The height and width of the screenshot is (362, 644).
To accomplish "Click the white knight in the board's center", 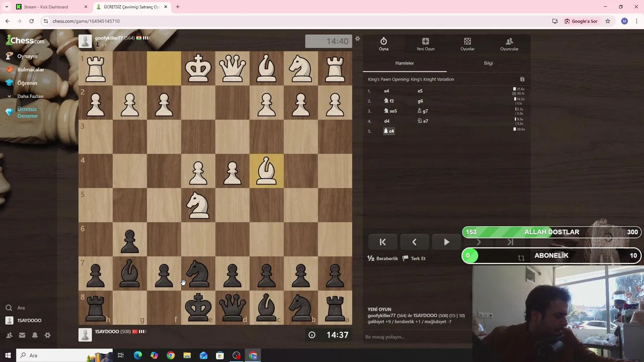I will coord(198,205).
